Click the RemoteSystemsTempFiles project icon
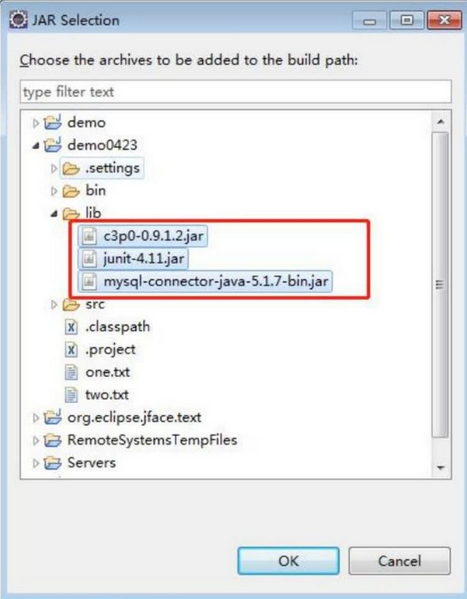The image size is (467, 599). 53,440
